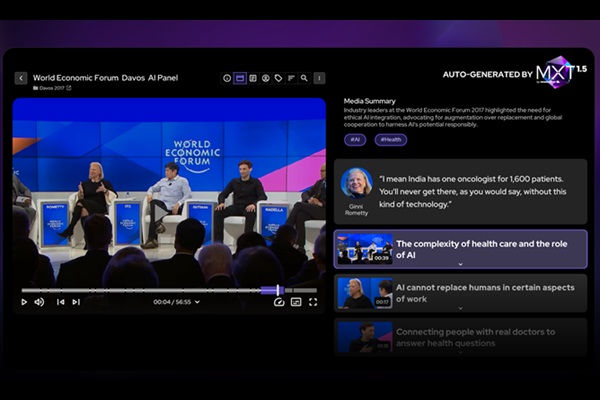Go back using the left arrow button
This screenshot has width=600, height=400.
tap(21, 78)
